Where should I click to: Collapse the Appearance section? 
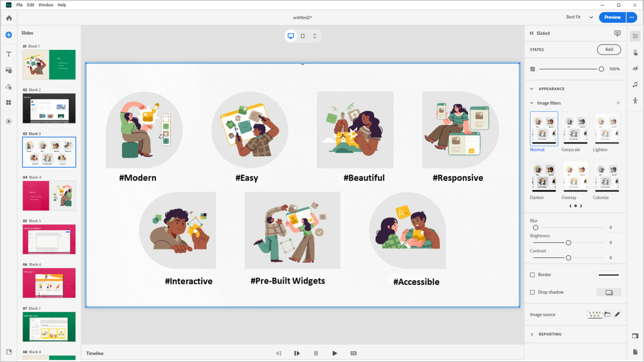pyautogui.click(x=532, y=88)
